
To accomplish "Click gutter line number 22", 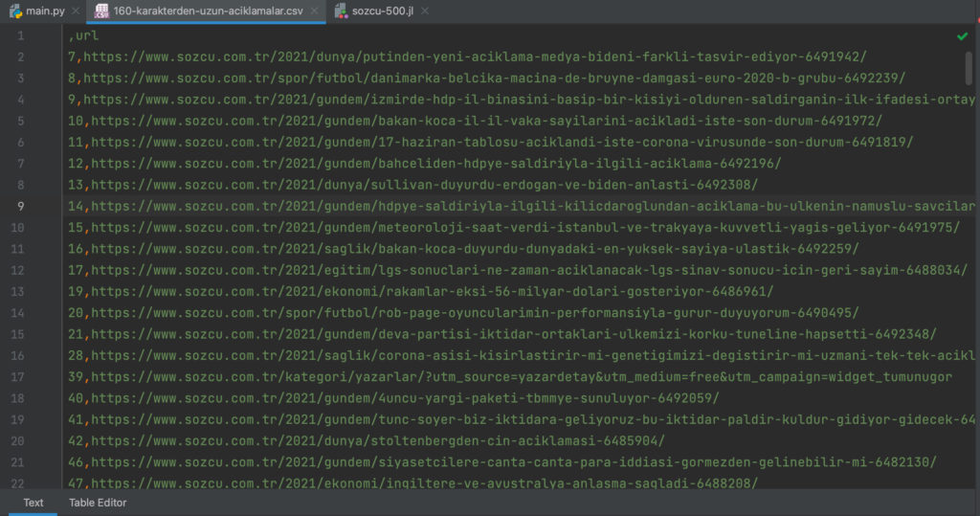I will pos(17,482).
